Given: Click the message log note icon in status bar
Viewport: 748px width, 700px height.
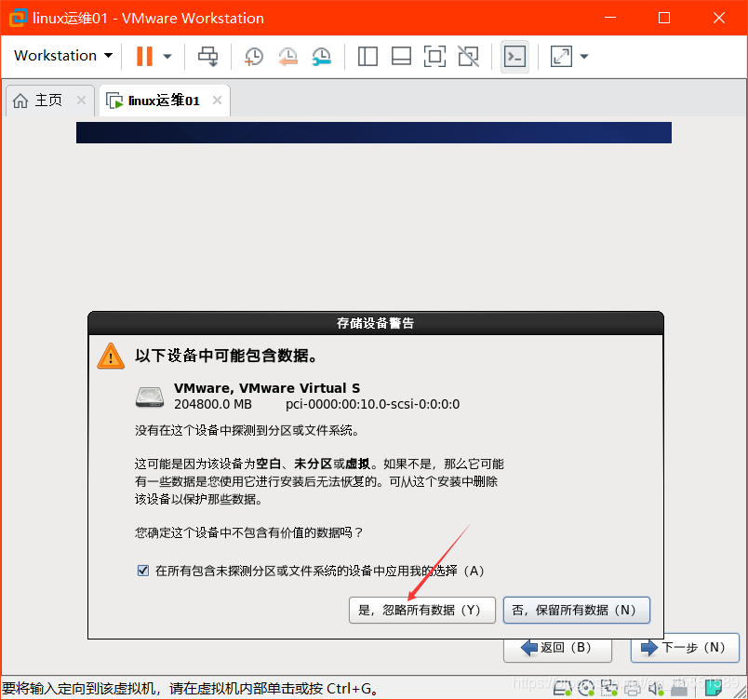Looking at the screenshot, I should point(713,688).
